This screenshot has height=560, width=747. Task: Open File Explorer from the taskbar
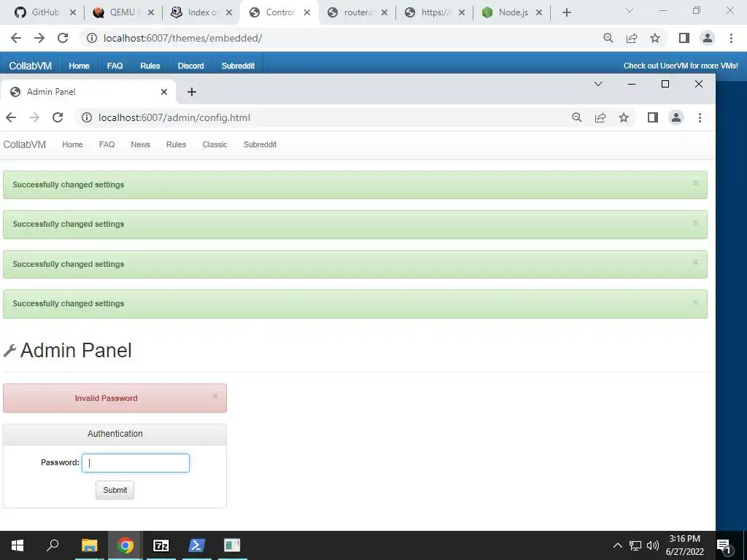pos(89,545)
